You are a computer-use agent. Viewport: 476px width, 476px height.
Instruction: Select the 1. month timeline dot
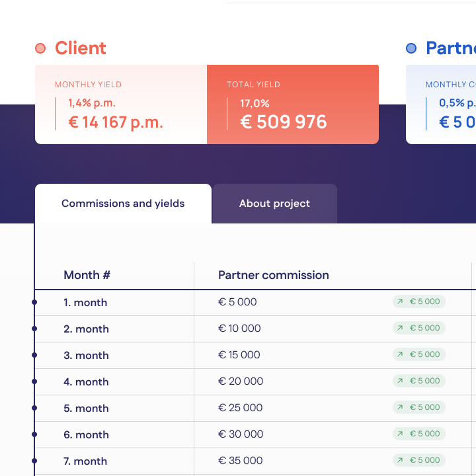pos(34,302)
